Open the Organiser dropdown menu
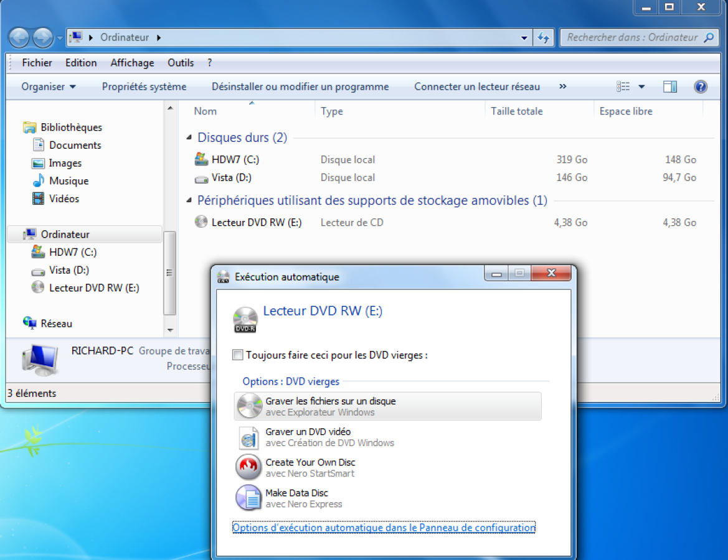 pyautogui.click(x=49, y=86)
